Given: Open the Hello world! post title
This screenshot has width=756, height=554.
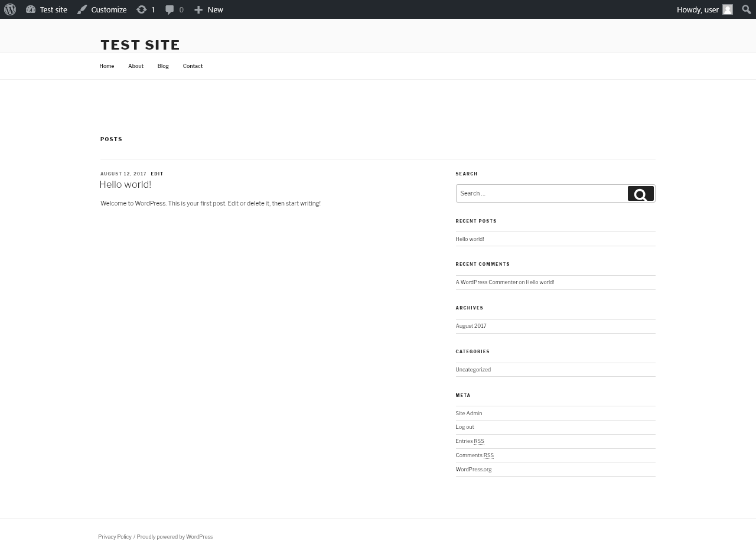Looking at the screenshot, I should (x=125, y=184).
